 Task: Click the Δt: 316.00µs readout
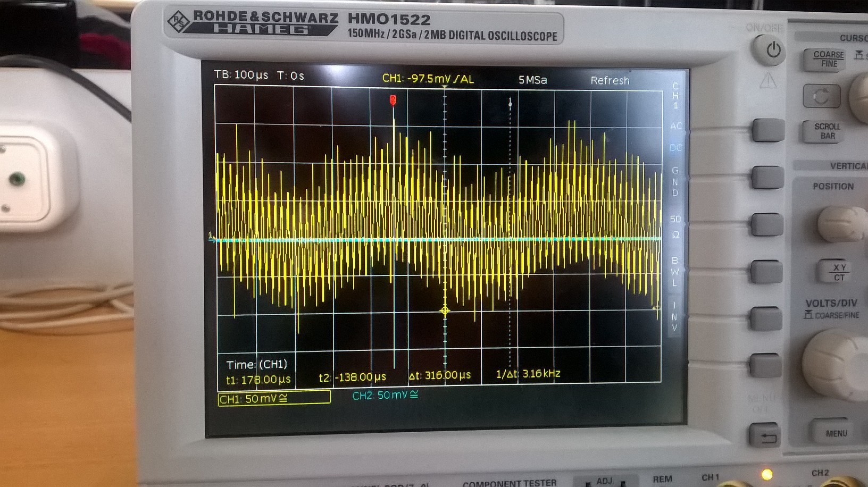[x=440, y=375]
